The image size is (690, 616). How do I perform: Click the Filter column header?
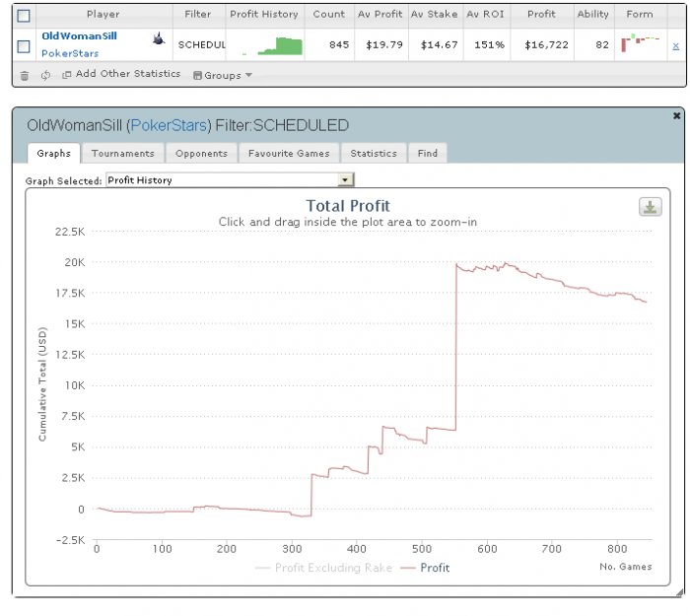(198, 15)
